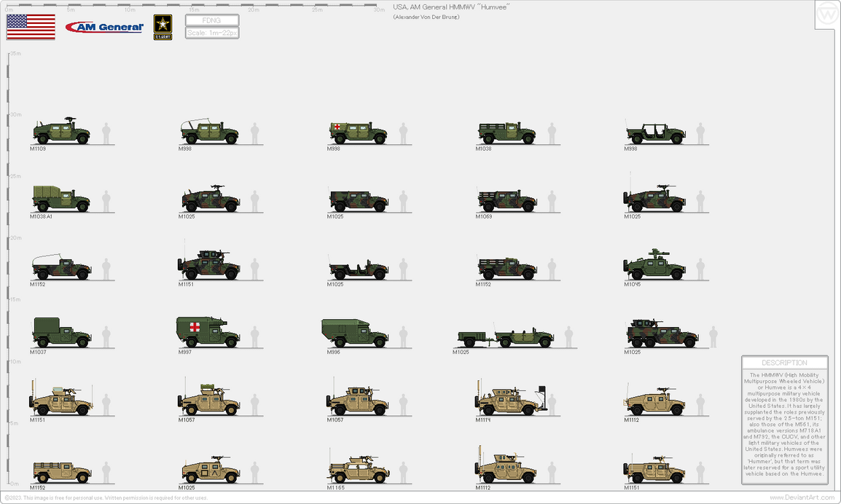Click the 'M1037' label text
Screen dimensions: 841x504
coord(38,353)
